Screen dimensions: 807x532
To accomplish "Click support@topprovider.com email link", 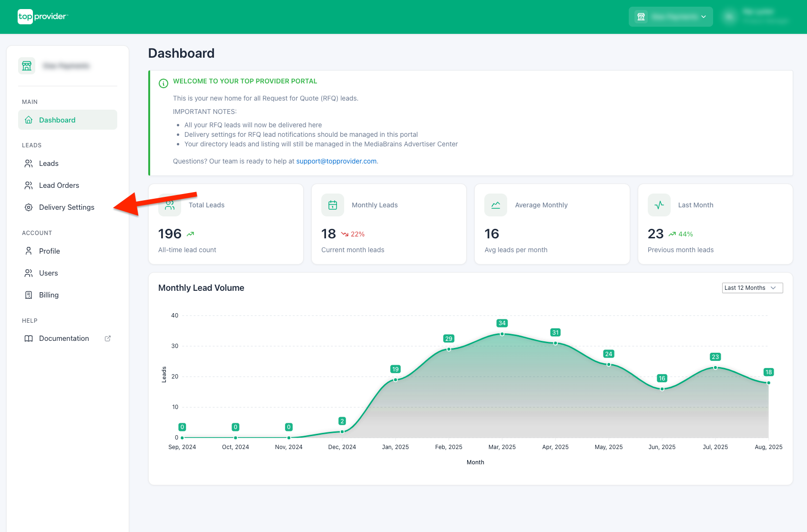I will coord(336,161).
